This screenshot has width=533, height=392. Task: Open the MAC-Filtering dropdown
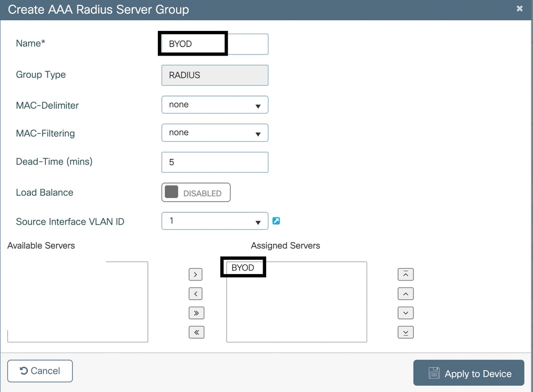(214, 132)
